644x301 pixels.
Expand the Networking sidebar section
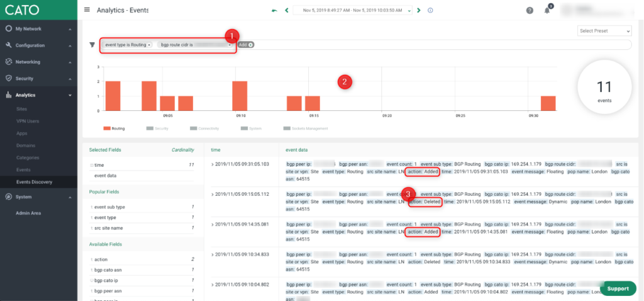point(38,62)
